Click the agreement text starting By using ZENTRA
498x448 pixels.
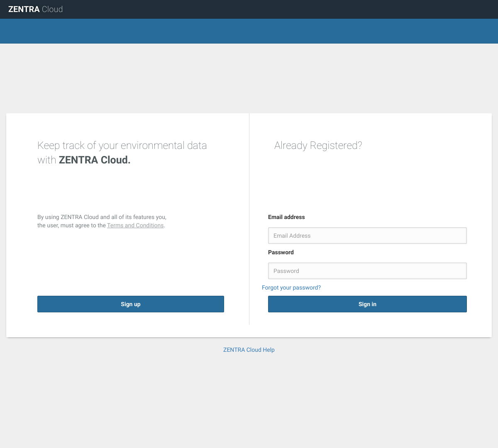(x=102, y=217)
